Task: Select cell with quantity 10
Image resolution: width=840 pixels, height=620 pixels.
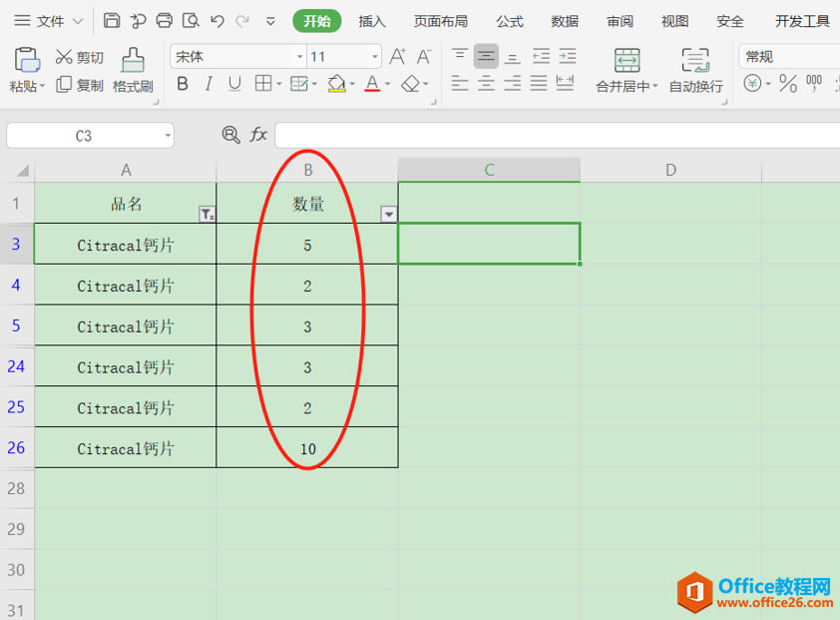Action: 307,448
